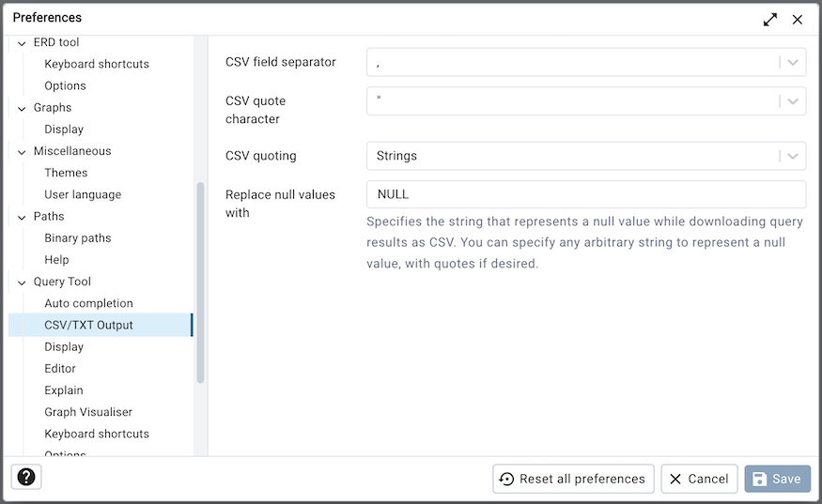Image resolution: width=822 pixels, height=504 pixels.
Task: Open the CSV quoting dropdown
Action: 792,156
